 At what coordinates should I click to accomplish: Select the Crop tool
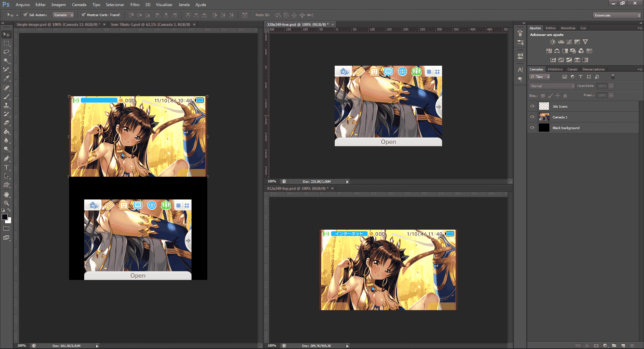pos(6,69)
